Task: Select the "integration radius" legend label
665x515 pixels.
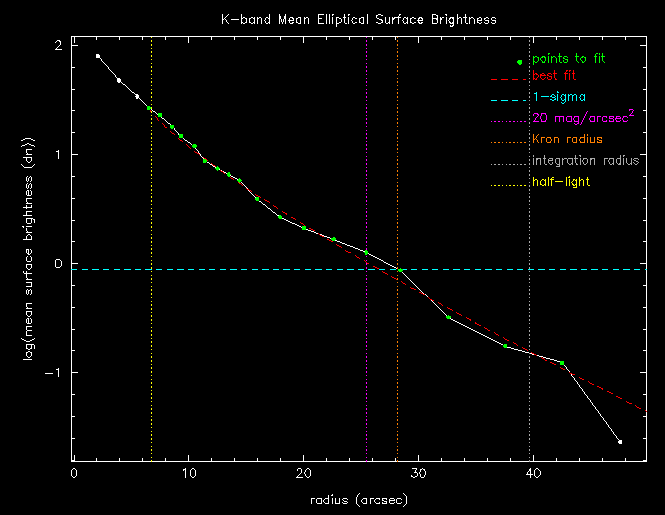Action: click(x=585, y=160)
